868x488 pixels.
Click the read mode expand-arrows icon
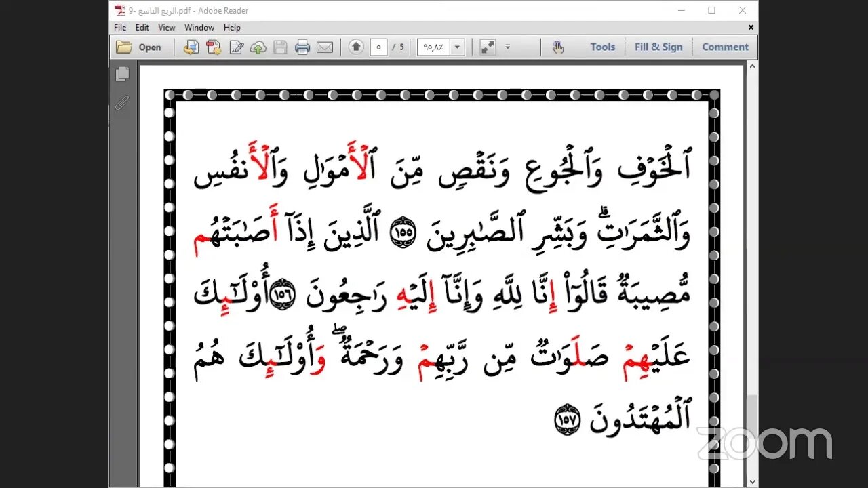(x=488, y=47)
